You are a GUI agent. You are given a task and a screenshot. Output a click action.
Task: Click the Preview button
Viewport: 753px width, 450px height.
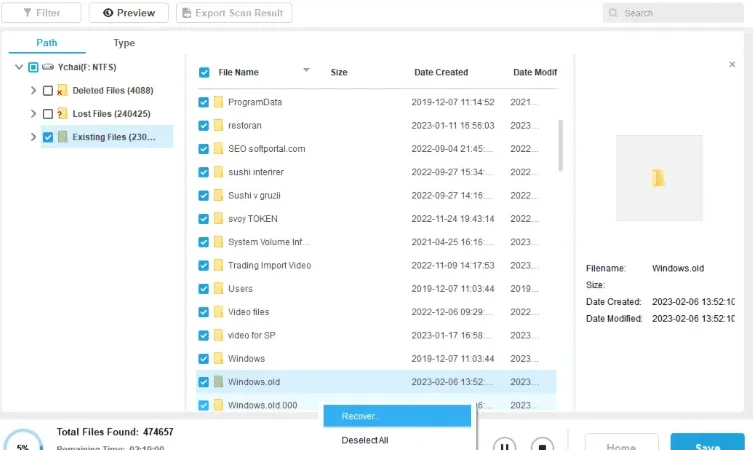129,13
